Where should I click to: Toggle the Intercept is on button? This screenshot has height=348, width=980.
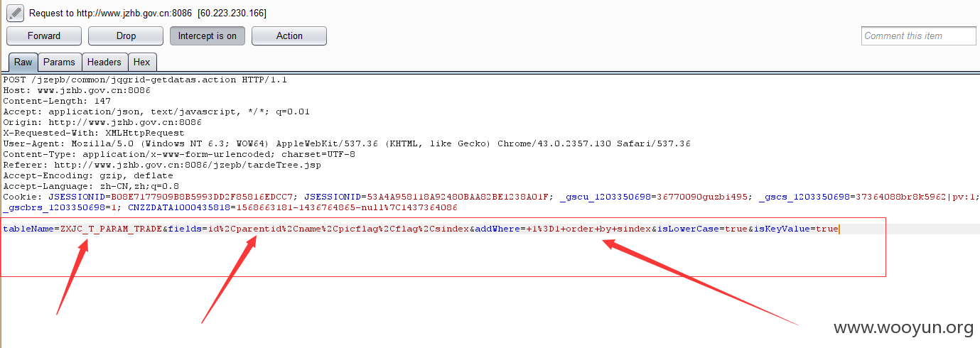tap(208, 36)
